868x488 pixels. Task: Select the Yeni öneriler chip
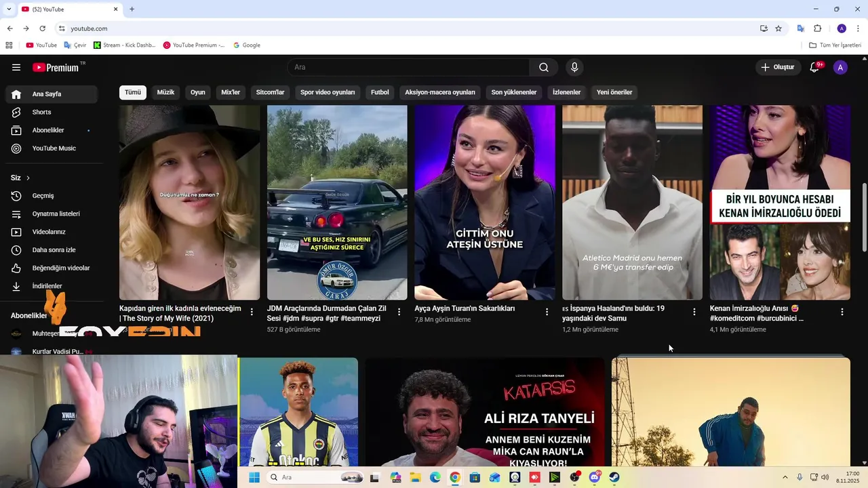tap(614, 92)
